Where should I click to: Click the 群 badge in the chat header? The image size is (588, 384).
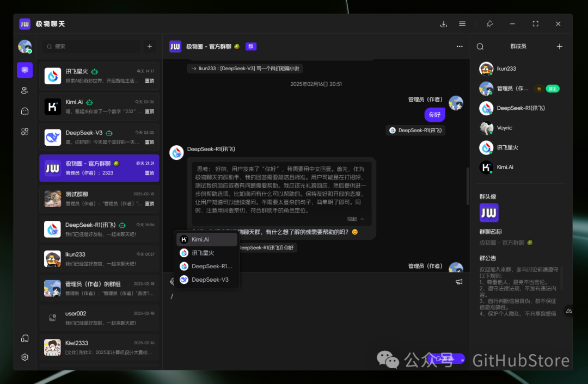point(251,46)
